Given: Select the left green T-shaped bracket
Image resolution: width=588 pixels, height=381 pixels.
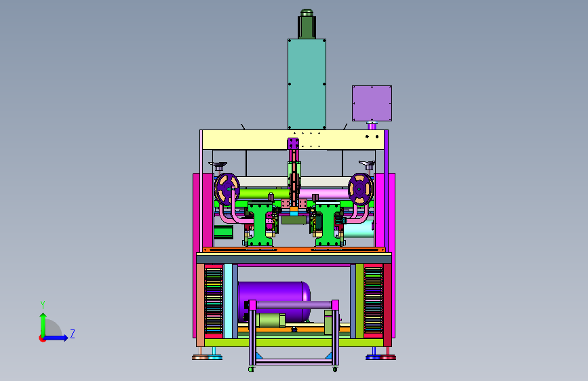Looking at the screenshot, I should (x=260, y=224).
